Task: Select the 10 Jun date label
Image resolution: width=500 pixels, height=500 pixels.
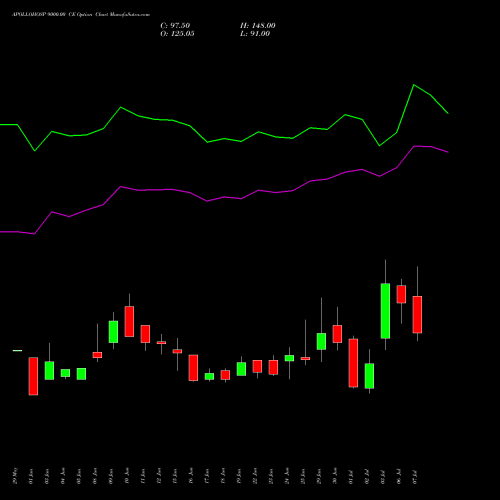Action: click(x=127, y=476)
